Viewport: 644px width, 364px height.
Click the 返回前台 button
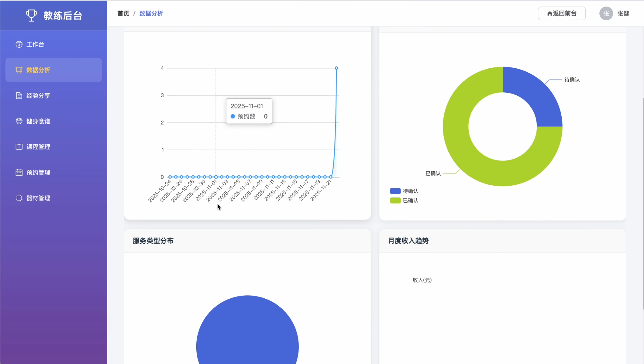[561, 13]
